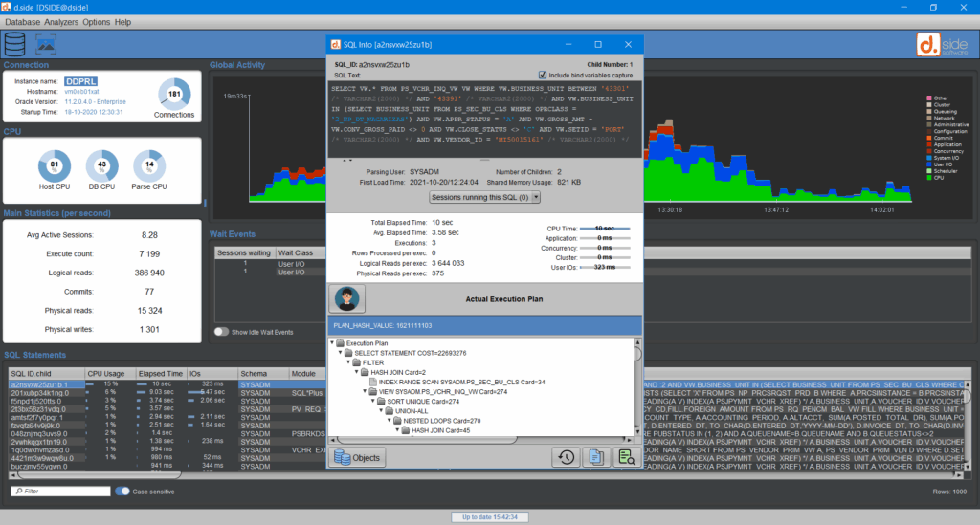
Task: Click the Filter input field
Action: point(61,492)
